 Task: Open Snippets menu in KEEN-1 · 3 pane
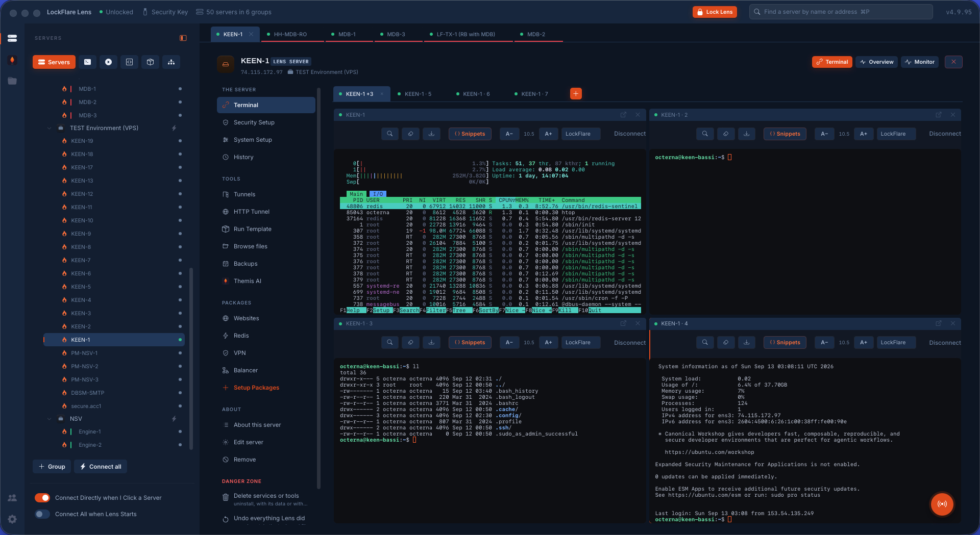point(470,342)
